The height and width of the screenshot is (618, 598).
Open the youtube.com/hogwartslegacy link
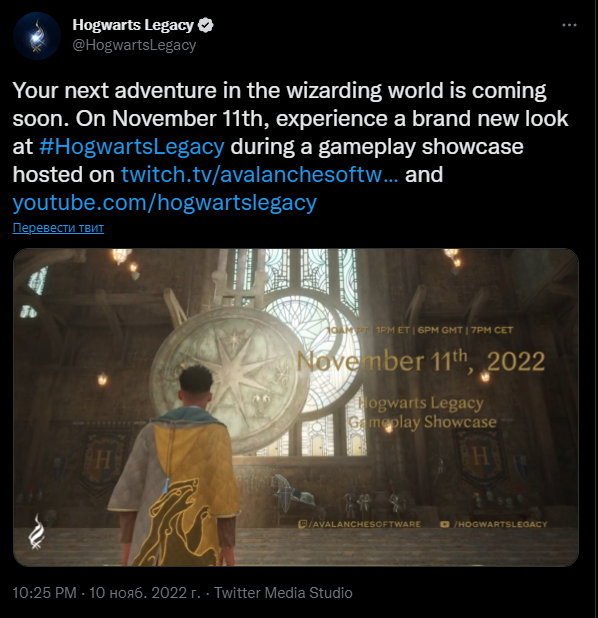coord(165,203)
